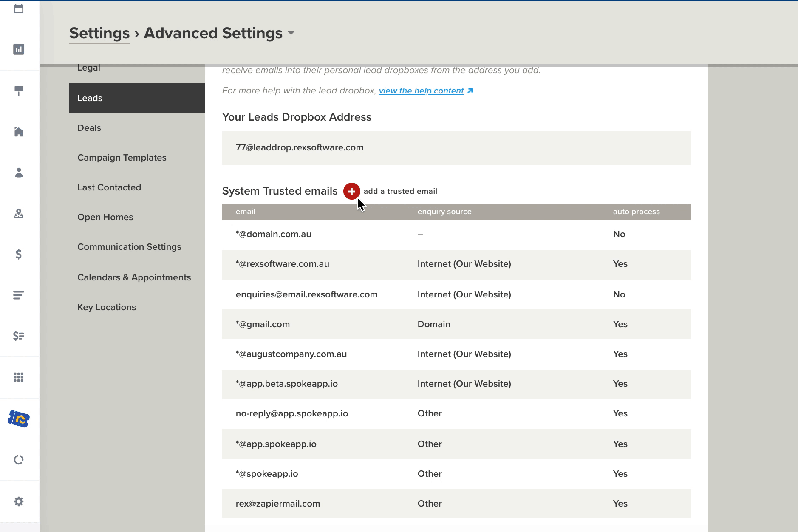This screenshot has width=798, height=532.
Task: Click auto process No for domain.com.au
Action: pyautogui.click(x=619, y=234)
